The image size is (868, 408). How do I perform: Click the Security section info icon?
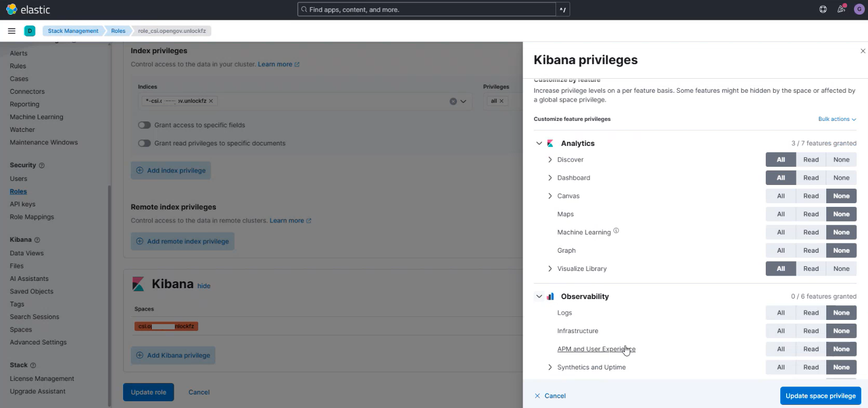(42, 165)
